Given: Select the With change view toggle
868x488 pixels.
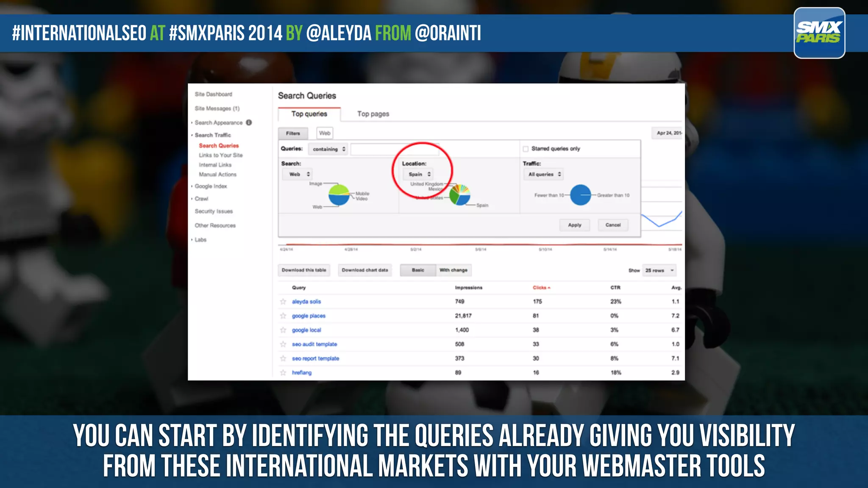Looking at the screenshot, I should coord(453,270).
